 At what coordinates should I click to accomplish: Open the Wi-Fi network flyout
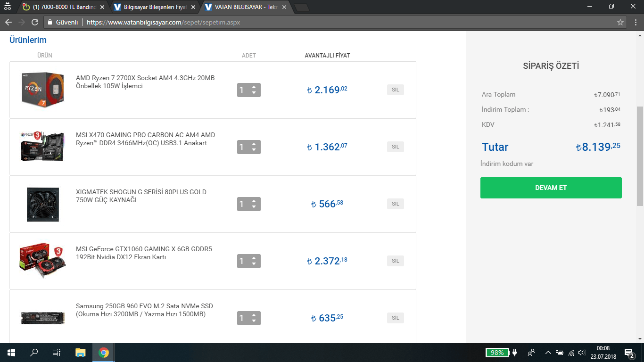click(x=571, y=353)
